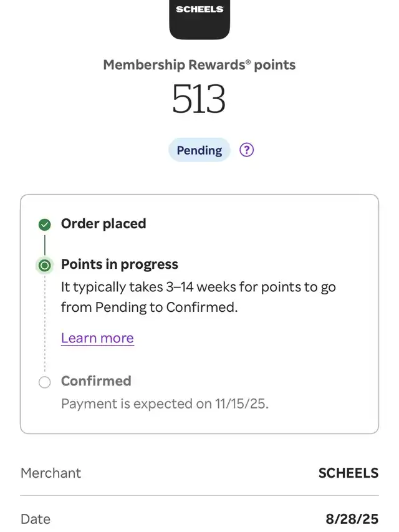Tap the Pending status badge
This screenshot has height=532, width=399.
[x=199, y=150]
